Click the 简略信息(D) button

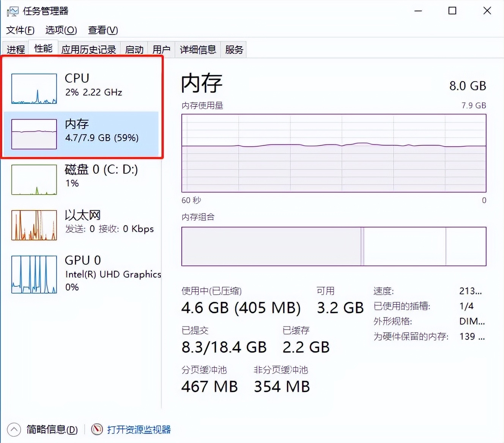coord(52,429)
